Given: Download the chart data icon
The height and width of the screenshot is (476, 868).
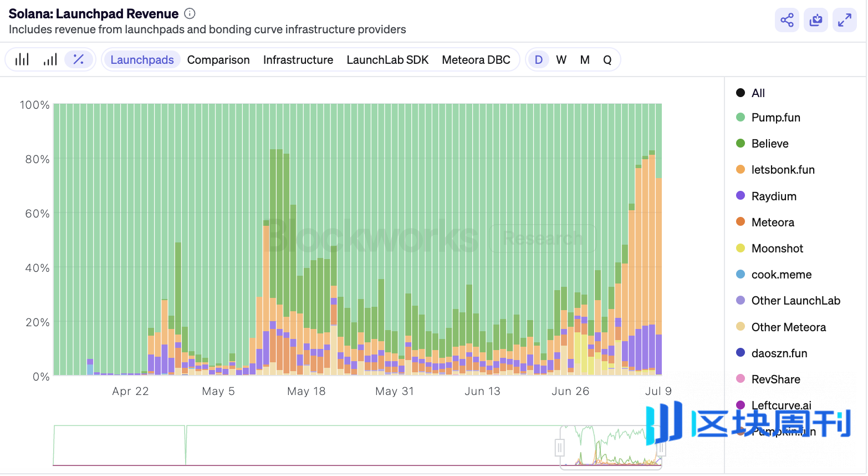Looking at the screenshot, I should click(816, 21).
